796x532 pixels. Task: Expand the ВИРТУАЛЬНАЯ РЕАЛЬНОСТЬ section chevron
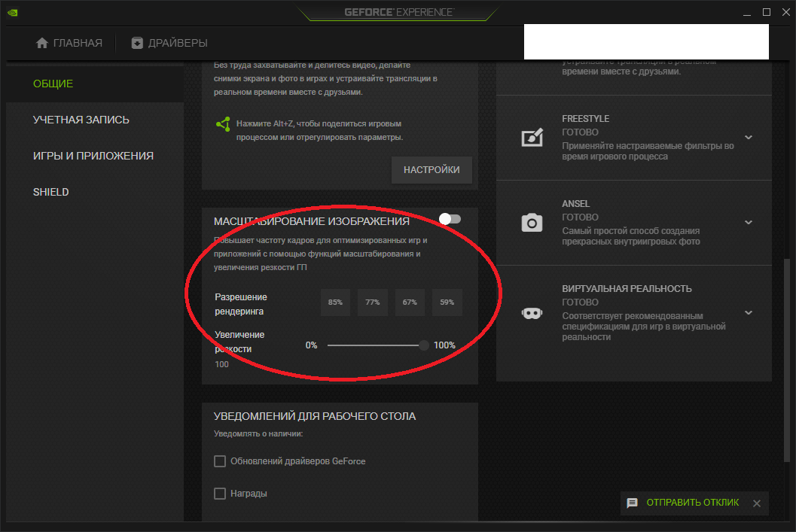coord(749,313)
